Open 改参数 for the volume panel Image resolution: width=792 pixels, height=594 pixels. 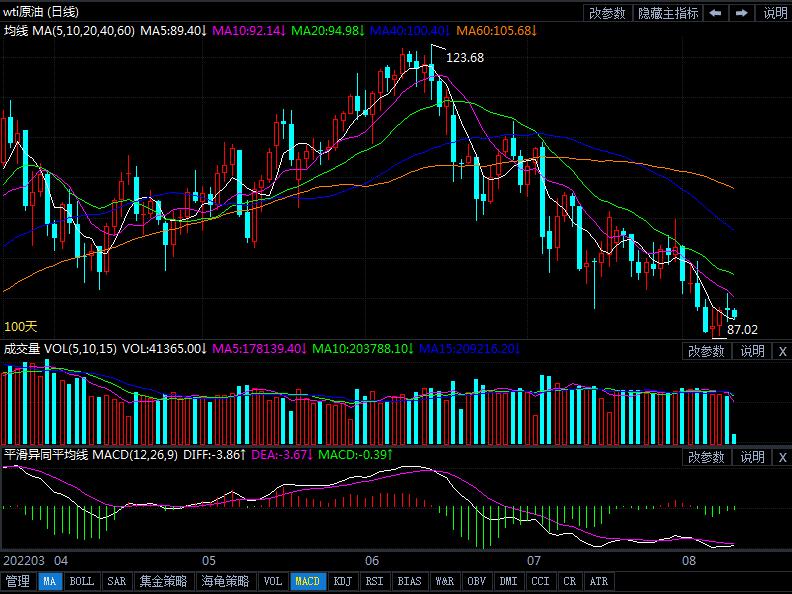[x=706, y=351]
